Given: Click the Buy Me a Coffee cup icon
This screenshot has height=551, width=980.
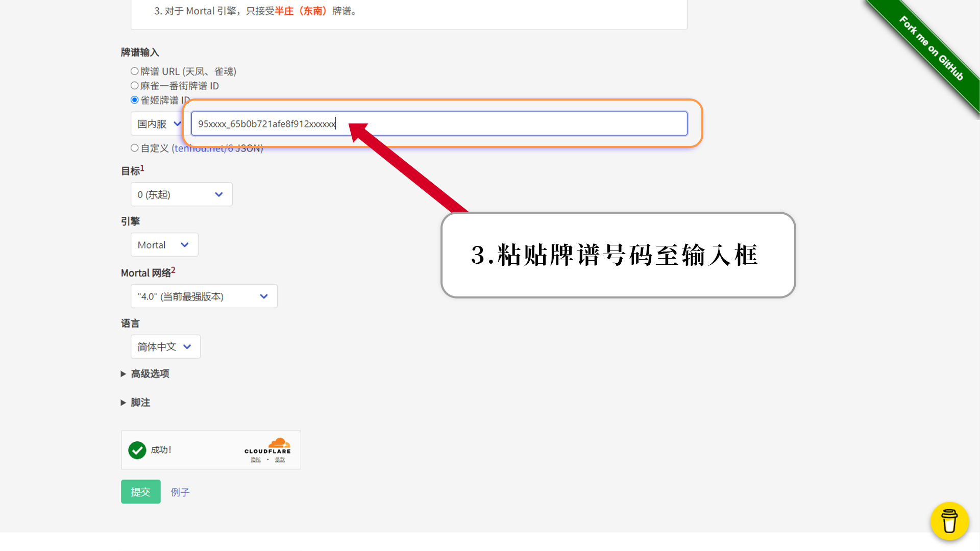Looking at the screenshot, I should pyautogui.click(x=949, y=521).
